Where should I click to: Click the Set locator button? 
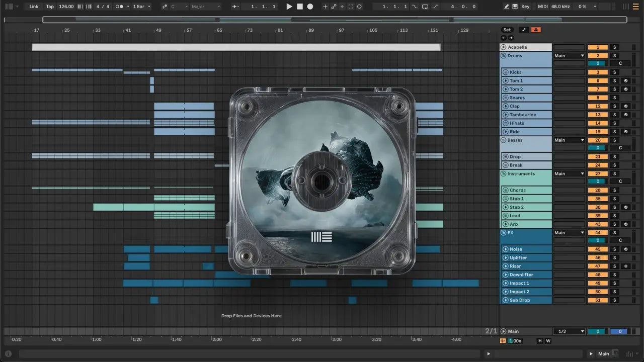pyautogui.click(x=507, y=30)
